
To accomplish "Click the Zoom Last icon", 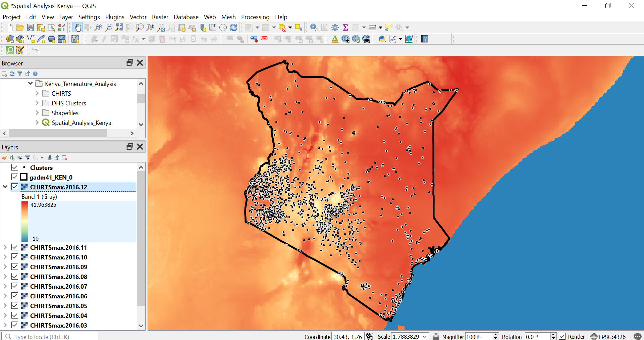I will [x=161, y=28].
